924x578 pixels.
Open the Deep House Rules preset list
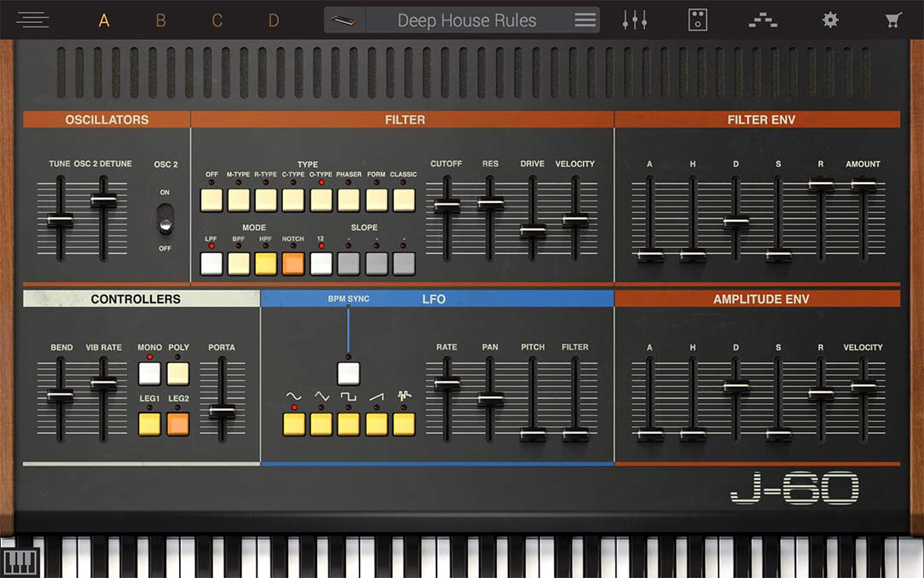coord(466,20)
